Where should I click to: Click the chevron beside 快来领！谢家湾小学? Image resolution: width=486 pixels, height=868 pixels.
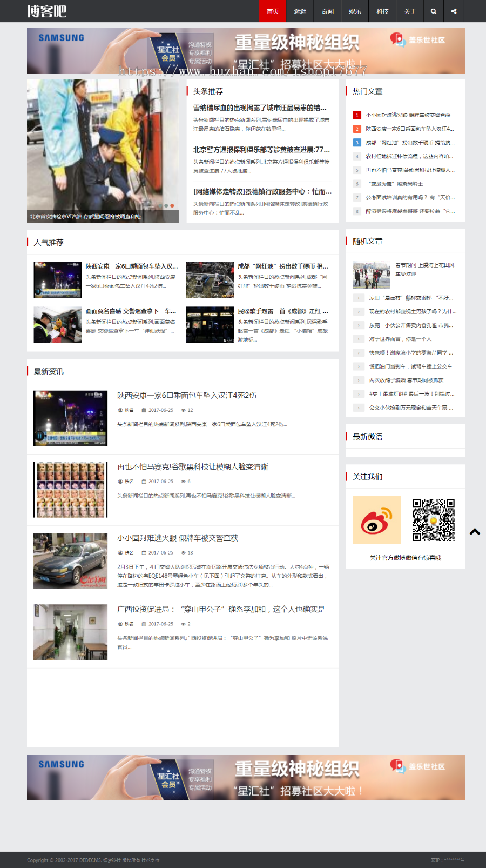click(x=359, y=353)
